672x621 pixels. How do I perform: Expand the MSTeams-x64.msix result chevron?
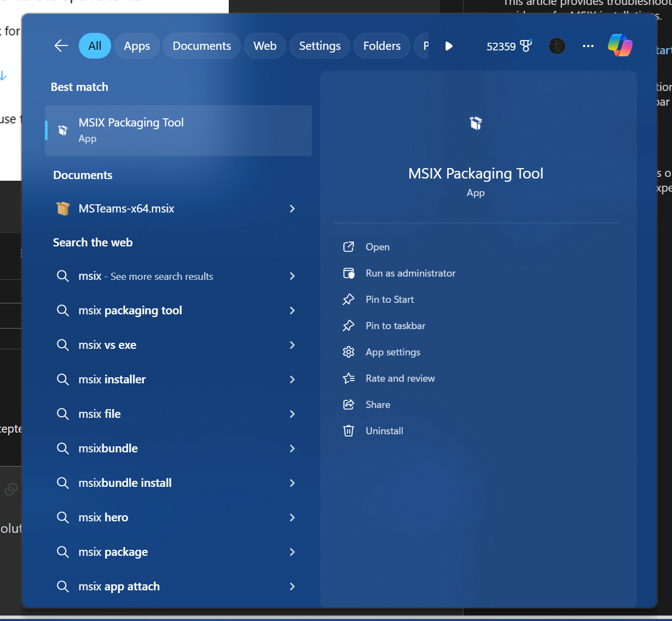click(x=292, y=209)
